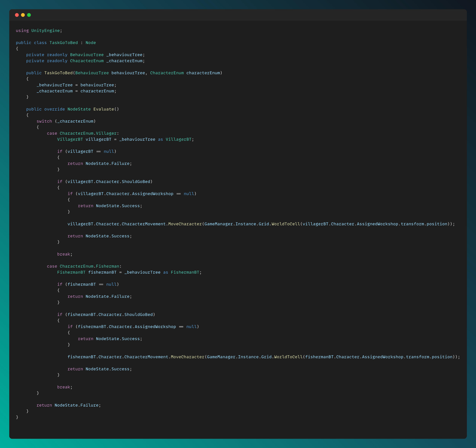Click the UnityEngine namespace in using statement
This screenshot has width=476, height=448.
pyautogui.click(x=45, y=31)
